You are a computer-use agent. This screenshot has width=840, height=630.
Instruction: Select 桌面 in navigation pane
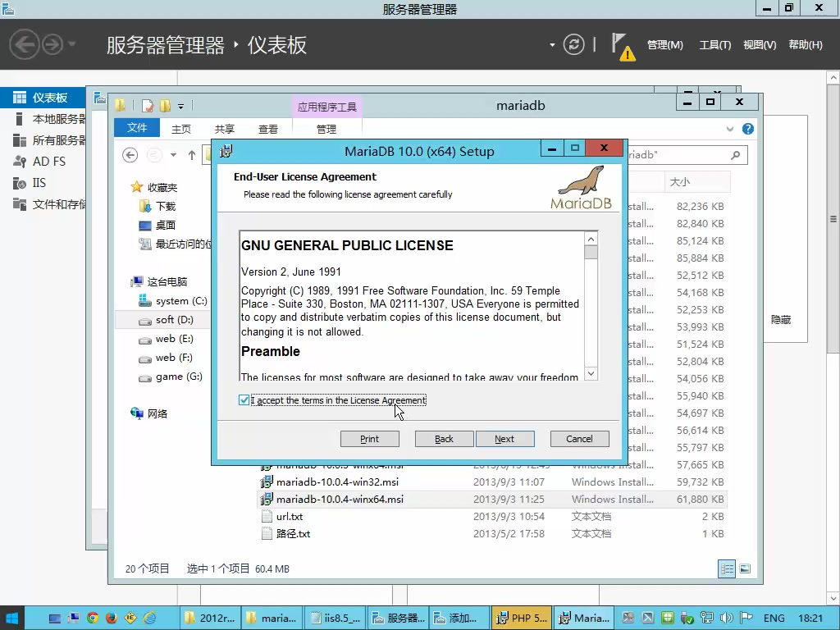click(166, 225)
